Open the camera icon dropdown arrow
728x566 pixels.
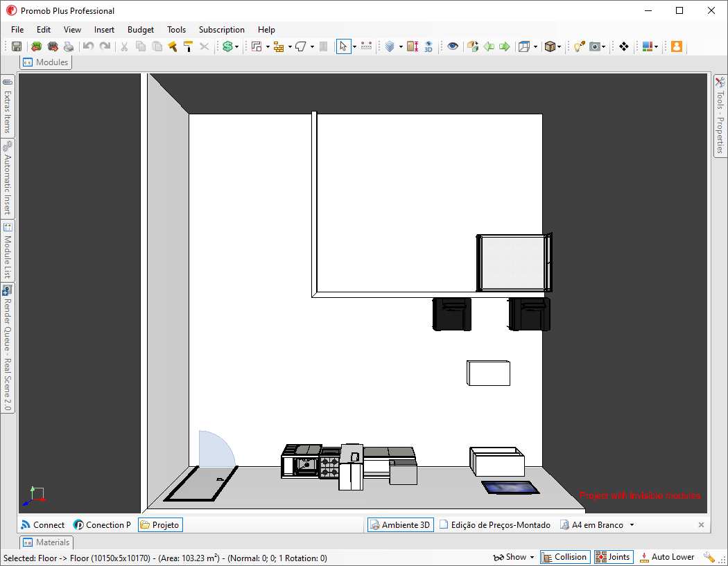pyautogui.click(x=603, y=47)
